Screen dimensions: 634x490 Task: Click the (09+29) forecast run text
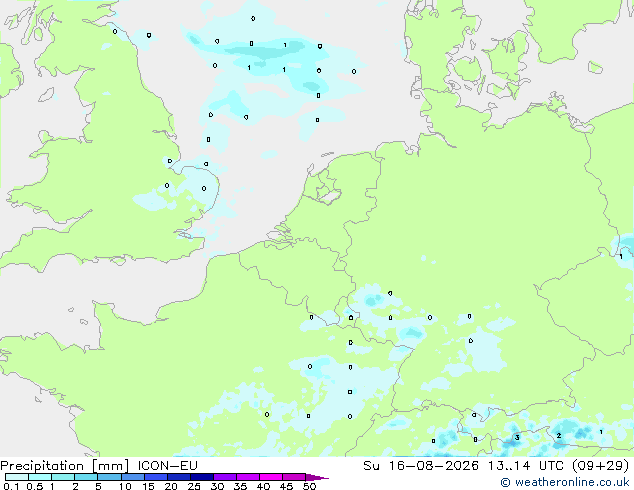[x=600, y=466]
